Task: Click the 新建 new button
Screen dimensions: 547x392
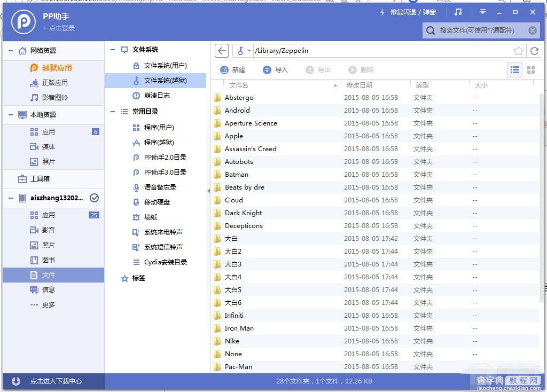Action: (x=233, y=70)
